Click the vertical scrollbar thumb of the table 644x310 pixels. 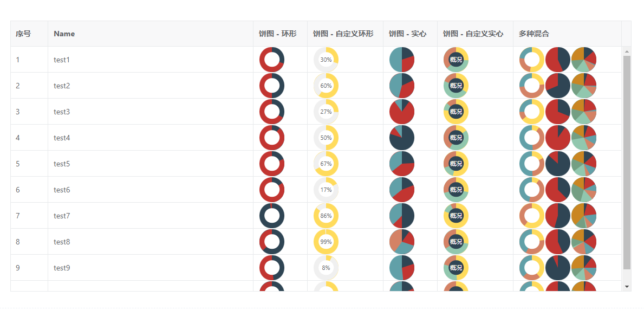(627, 163)
